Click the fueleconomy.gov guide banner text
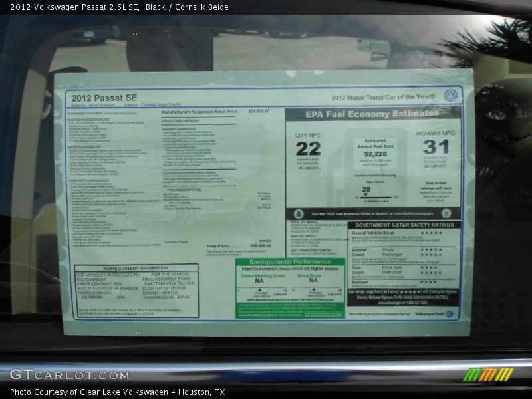532x399 pixels. 374,214
